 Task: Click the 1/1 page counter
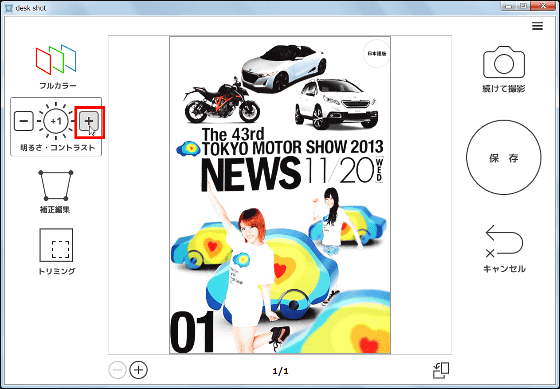[280, 371]
